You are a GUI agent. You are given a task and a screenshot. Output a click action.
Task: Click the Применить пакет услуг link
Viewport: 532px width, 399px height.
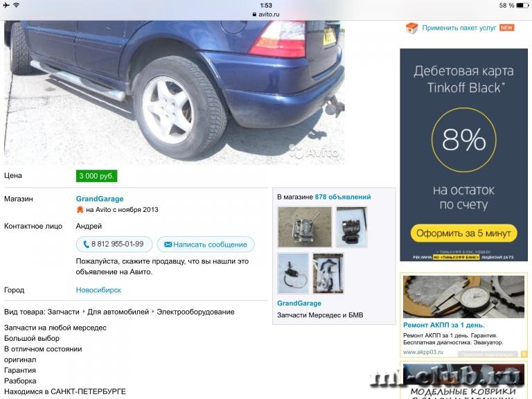pyautogui.click(x=459, y=28)
